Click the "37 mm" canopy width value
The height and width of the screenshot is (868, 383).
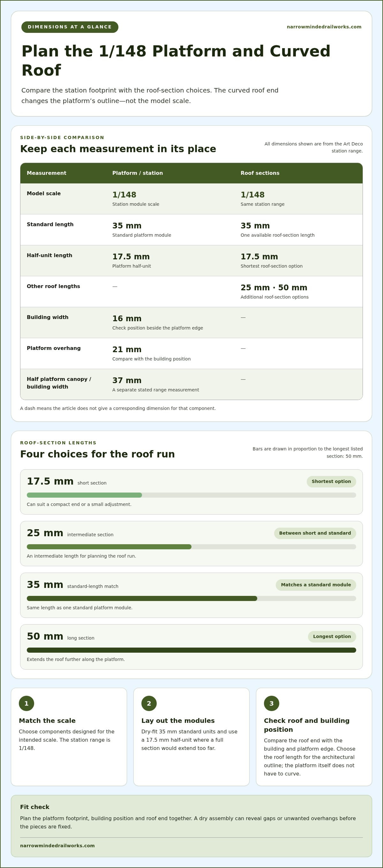[x=127, y=381]
